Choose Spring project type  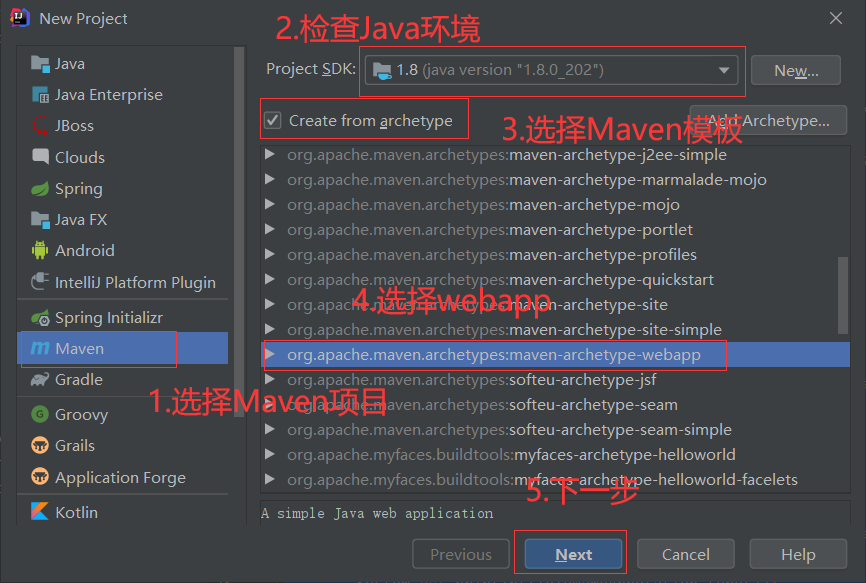pos(125,189)
